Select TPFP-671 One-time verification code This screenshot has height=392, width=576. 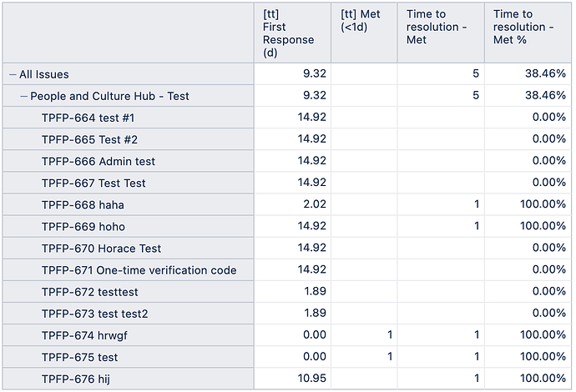click(139, 270)
